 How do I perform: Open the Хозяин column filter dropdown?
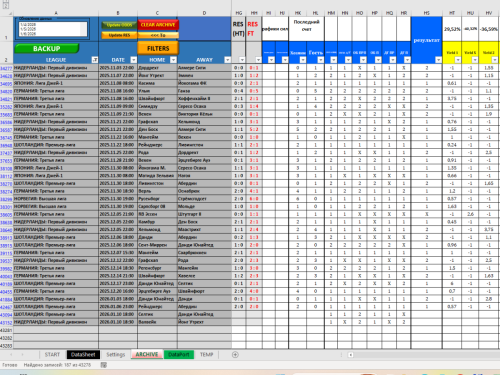[x=303, y=60]
